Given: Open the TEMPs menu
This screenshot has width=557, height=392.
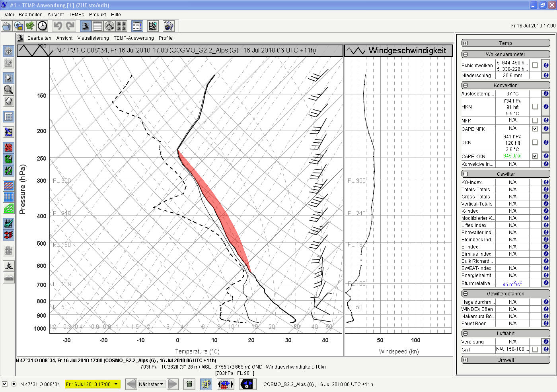Looking at the screenshot, I should (x=76, y=14).
